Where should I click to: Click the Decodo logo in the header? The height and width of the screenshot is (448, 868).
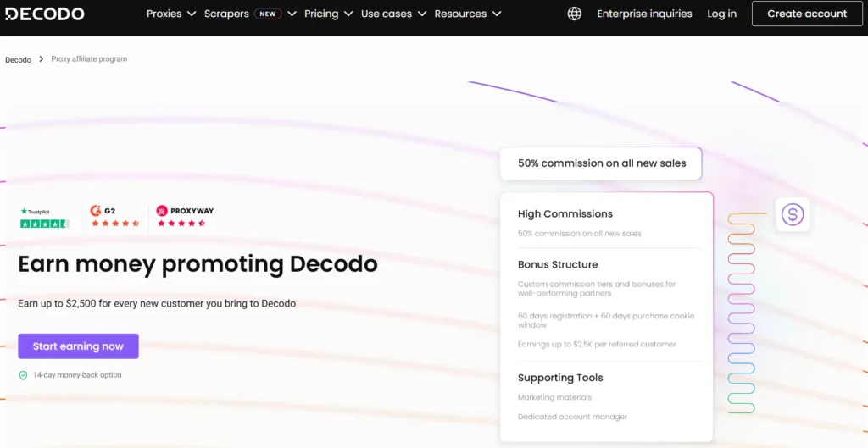pos(45,14)
